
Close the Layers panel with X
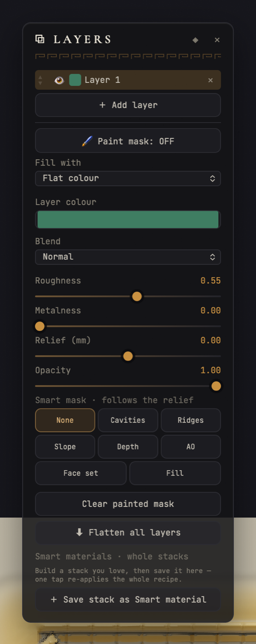(x=217, y=40)
